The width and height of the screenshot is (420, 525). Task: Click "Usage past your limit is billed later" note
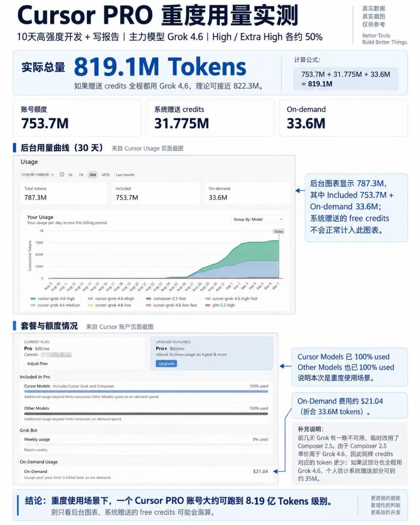pos(68,478)
